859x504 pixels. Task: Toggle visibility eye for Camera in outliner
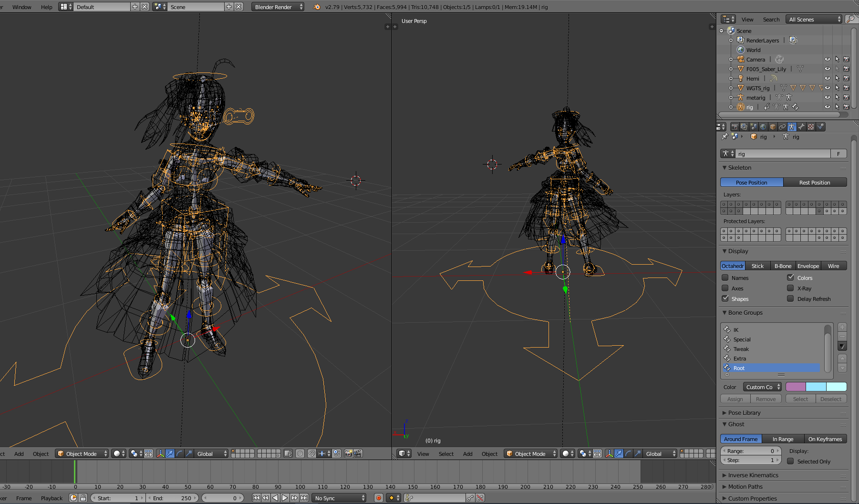(x=828, y=59)
